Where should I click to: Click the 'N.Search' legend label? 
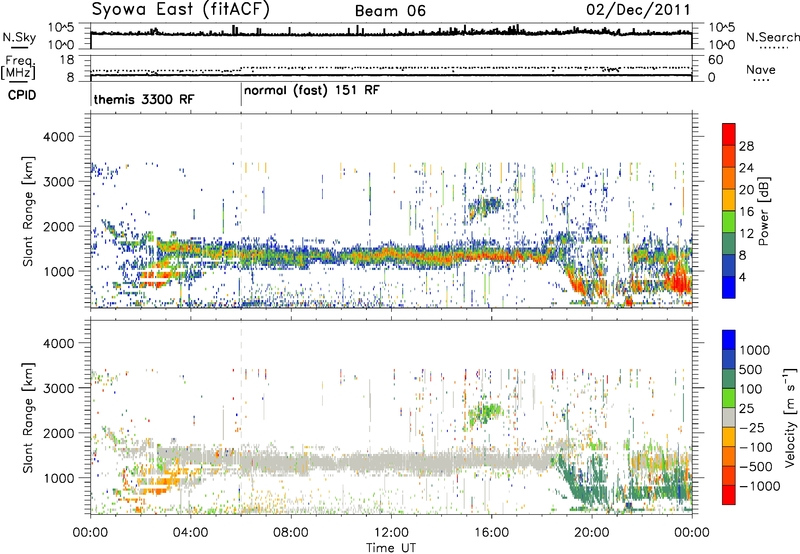coord(772,37)
